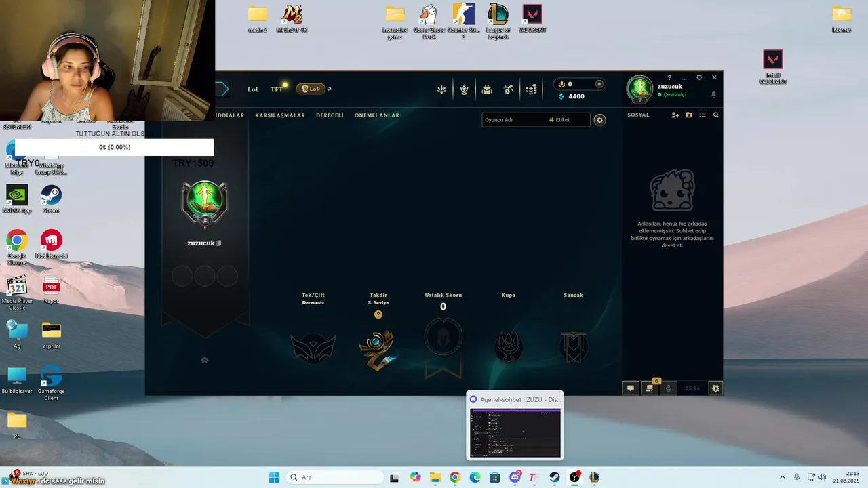The image size is (868, 488).
Task: Switch to the TFT game tab
Action: coord(277,89)
